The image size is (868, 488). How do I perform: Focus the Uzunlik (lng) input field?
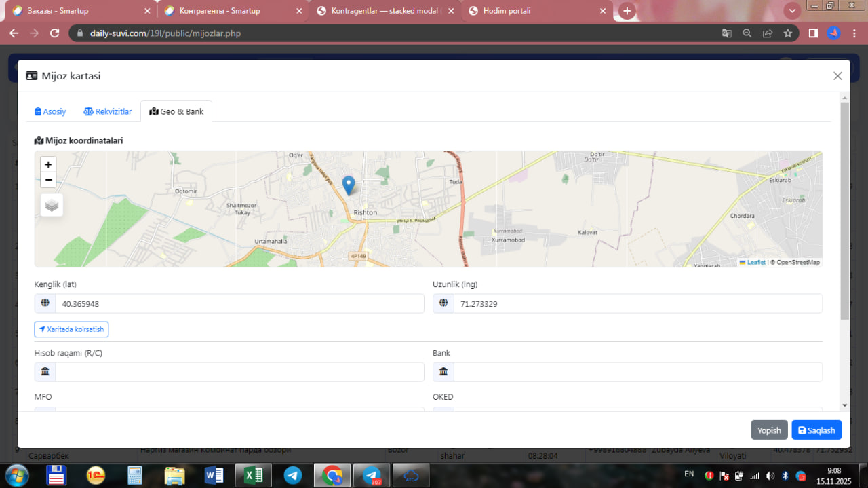(637, 304)
